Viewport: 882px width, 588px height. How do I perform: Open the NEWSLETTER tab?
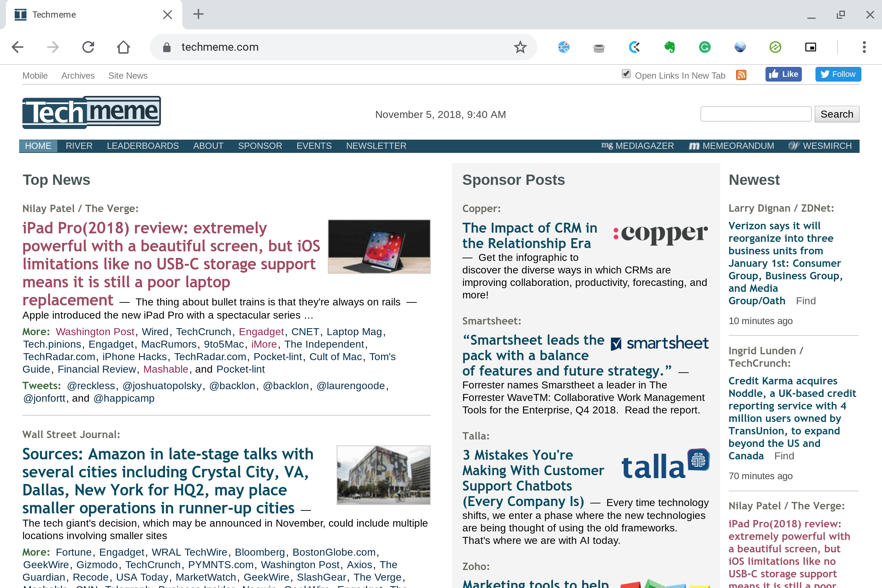point(376,146)
